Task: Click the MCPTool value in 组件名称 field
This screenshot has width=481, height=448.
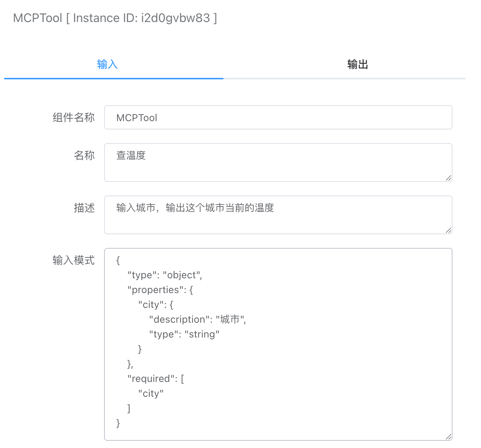Action: (137, 117)
